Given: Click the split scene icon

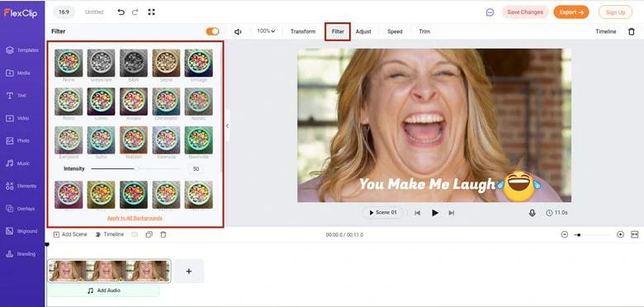Looking at the screenshot, I should [135, 234].
